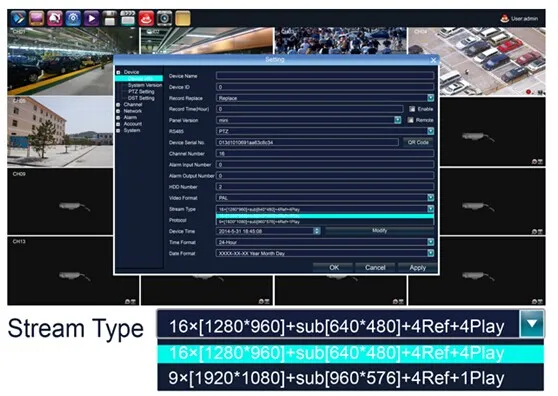
Task: Expand the Channel tree node
Action: [118, 105]
